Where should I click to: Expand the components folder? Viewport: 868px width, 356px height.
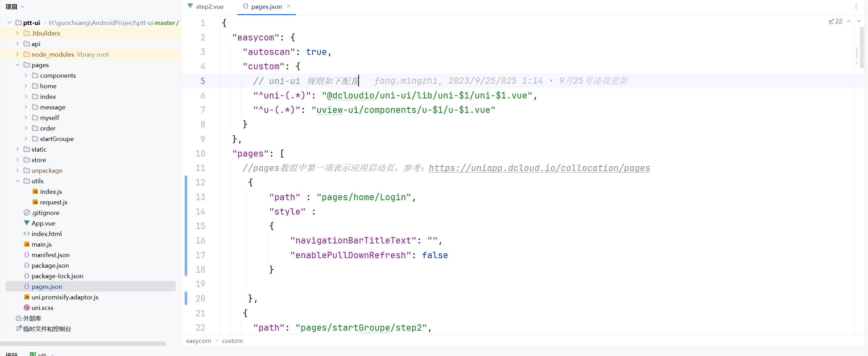click(26, 75)
